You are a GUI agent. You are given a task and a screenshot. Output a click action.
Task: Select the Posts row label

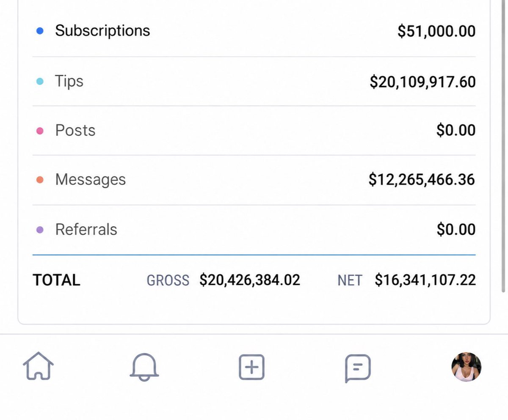pyautogui.click(x=75, y=130)
